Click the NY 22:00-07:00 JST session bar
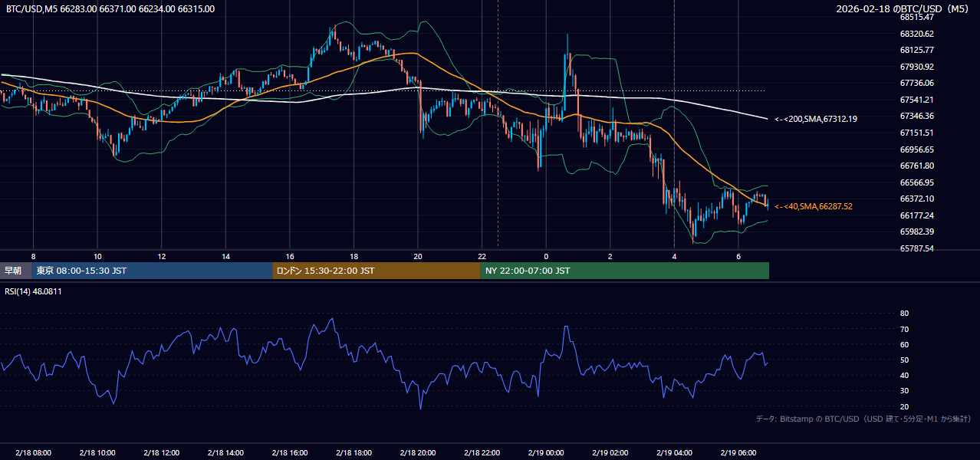 coord(625,271)
